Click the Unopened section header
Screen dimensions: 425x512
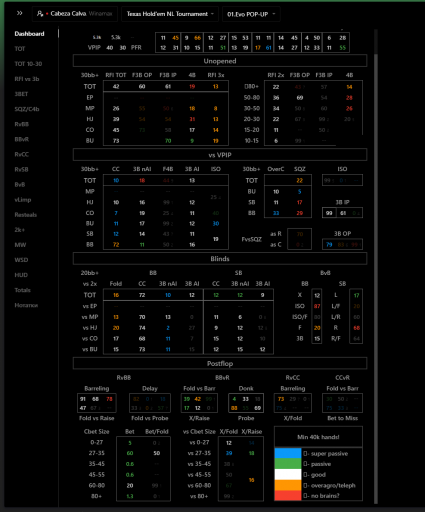point(220,61)
